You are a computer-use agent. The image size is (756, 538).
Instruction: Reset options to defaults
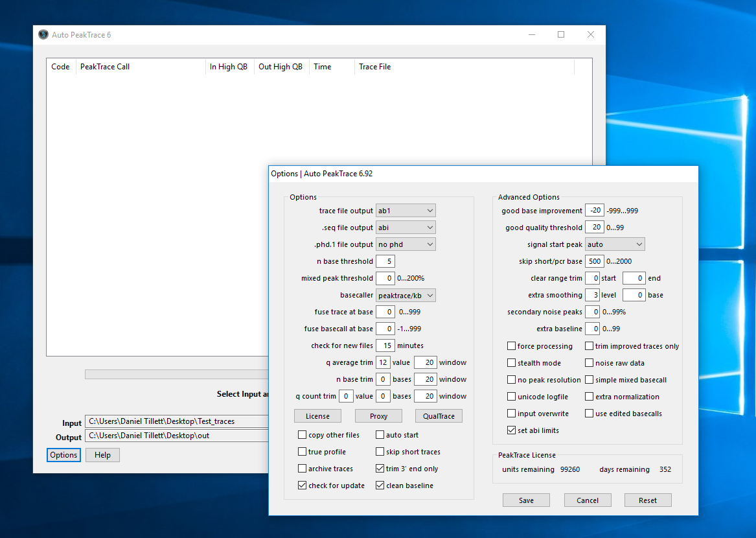click(648, 500)
